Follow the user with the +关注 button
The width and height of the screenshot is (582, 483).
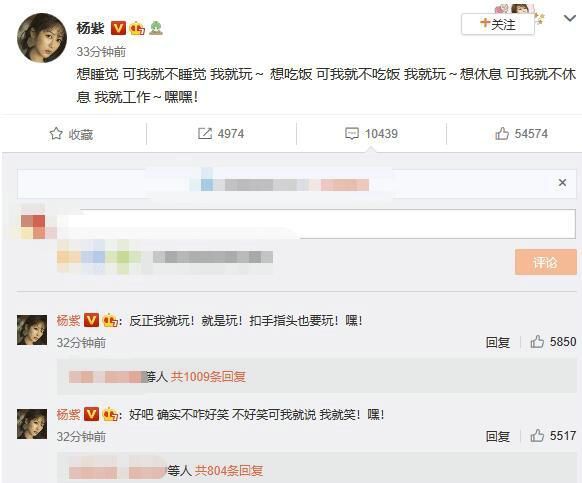498,25
